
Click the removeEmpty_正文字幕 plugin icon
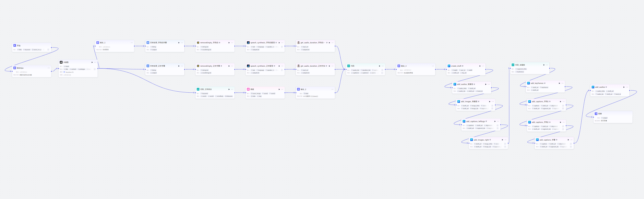198,66
